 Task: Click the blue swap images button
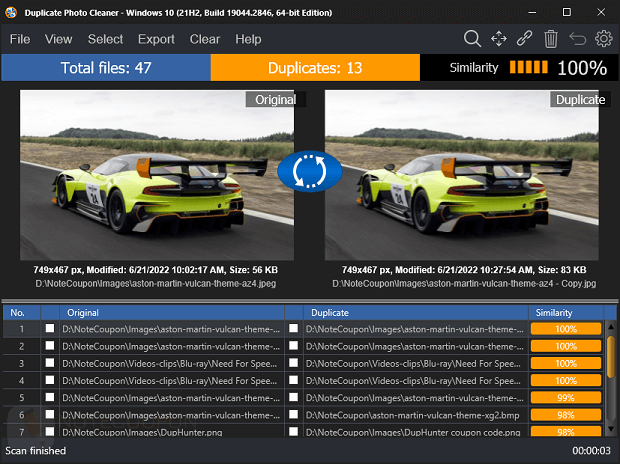(310, 171)
